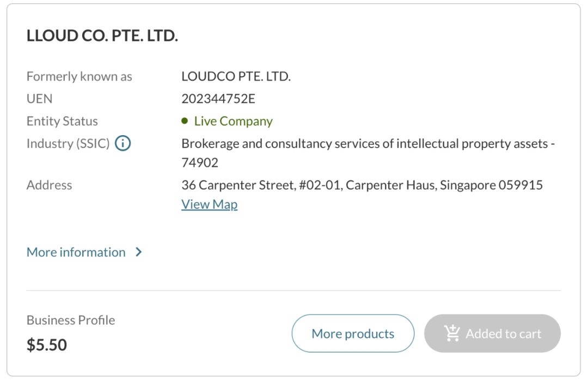Click the Address field label
This screenshot has width=588, height=382.
[x=49, y=185]
